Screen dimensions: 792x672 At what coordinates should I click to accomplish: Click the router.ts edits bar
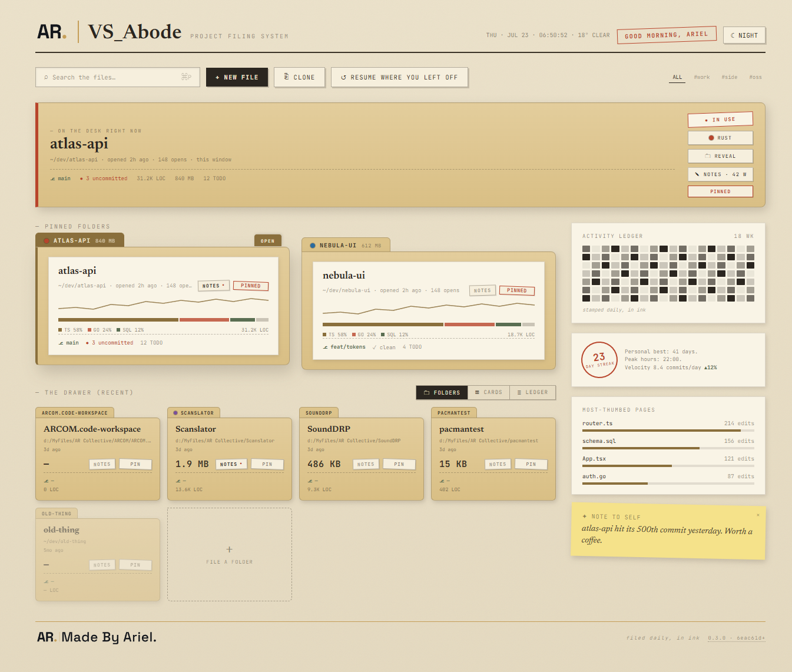click(668, 431)
